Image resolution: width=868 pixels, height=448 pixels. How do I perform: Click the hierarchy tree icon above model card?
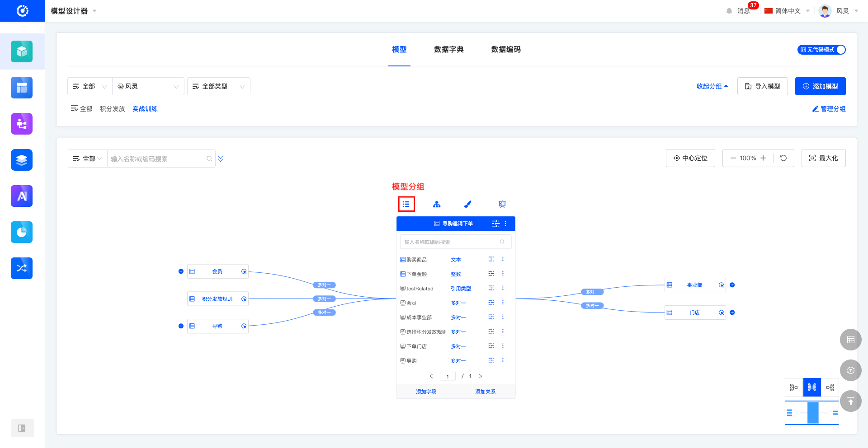pyautogui.click(x=437, y=204)
